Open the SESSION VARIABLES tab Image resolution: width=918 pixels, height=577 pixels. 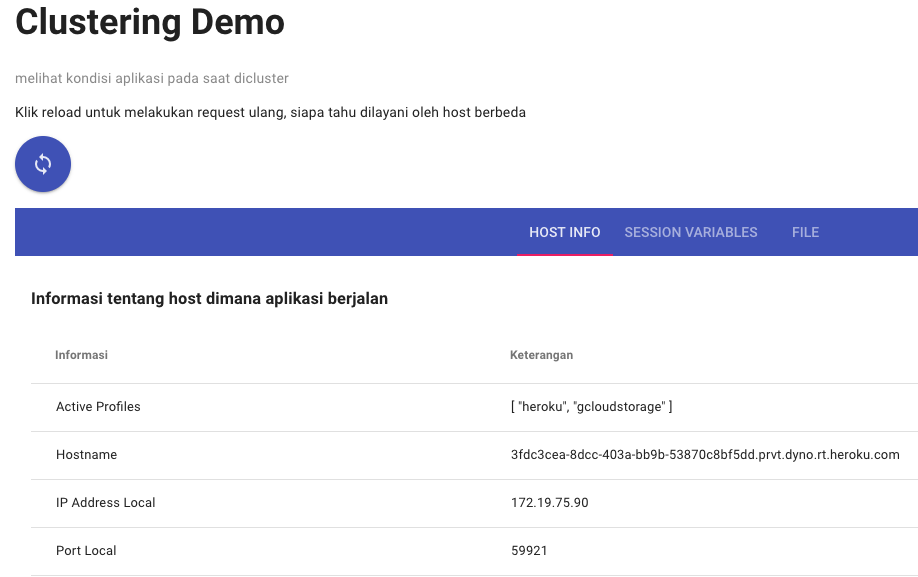691,232
